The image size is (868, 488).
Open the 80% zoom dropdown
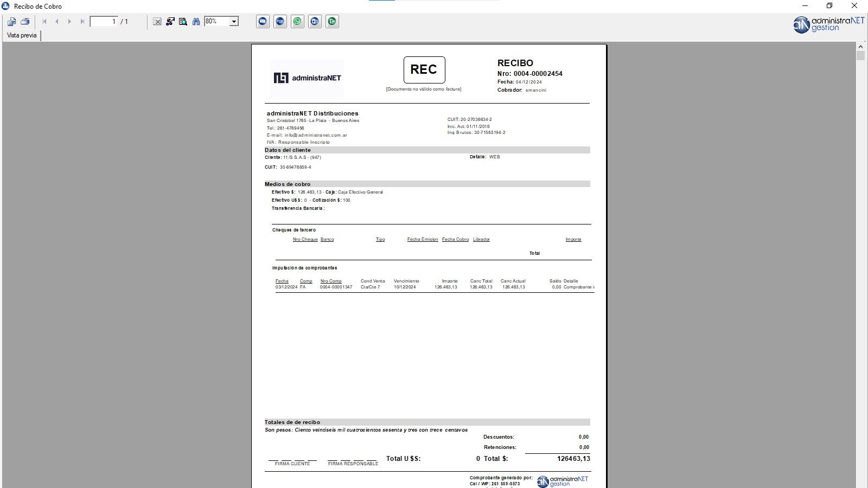(x=234, y=22)
